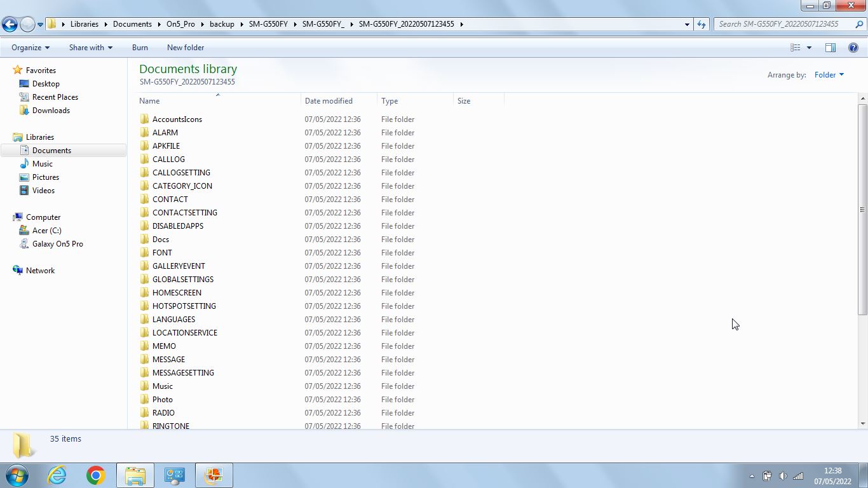Create a New folder
The height and width of the screenshot is (488, 868).
tap(186, 48)
